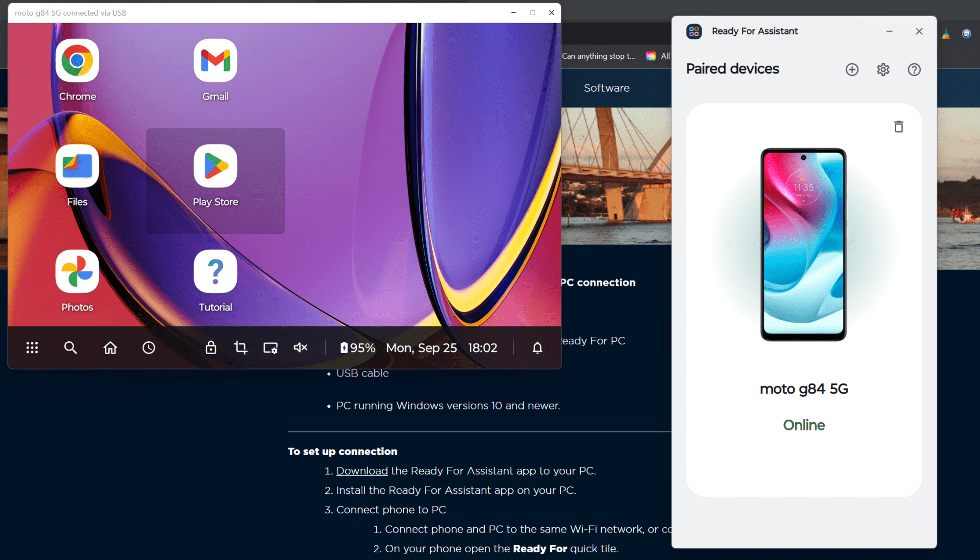980x560 pixels.
Task: Open the notifications bell
Action: 538,348
